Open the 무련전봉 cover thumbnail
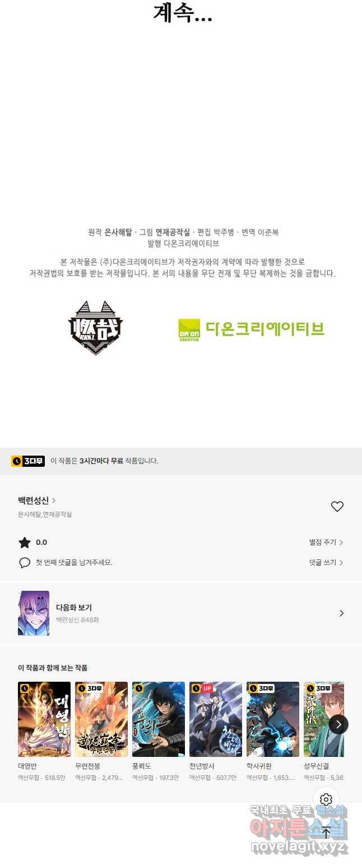 click(101, 719)
